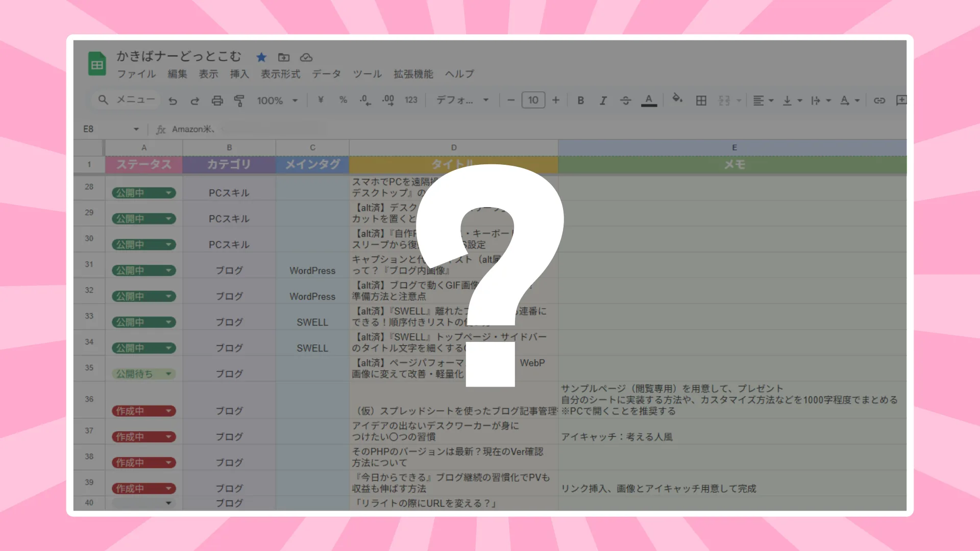The image size is (980, 551).
Task: Toggle italic formatting
Action: pos(603,101)
